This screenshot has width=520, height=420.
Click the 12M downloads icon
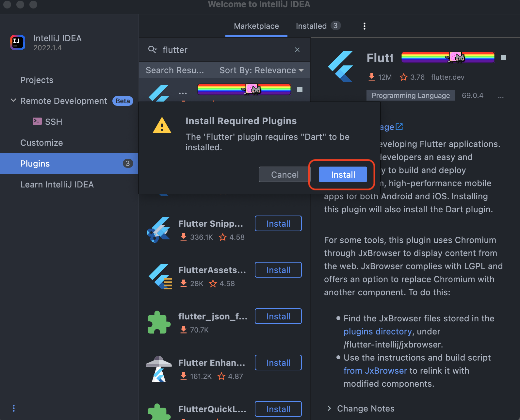pyautogui.click(x=372, y=77)
